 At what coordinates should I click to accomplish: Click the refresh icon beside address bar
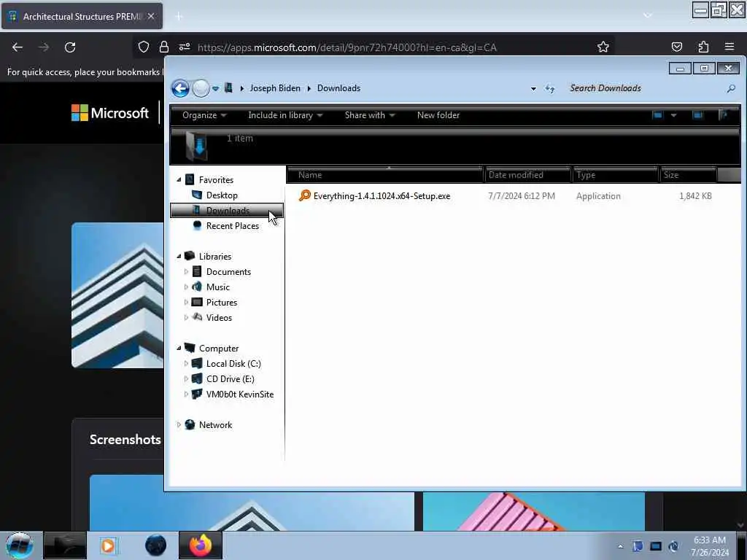pyautogui.click(x=550, y=88)
